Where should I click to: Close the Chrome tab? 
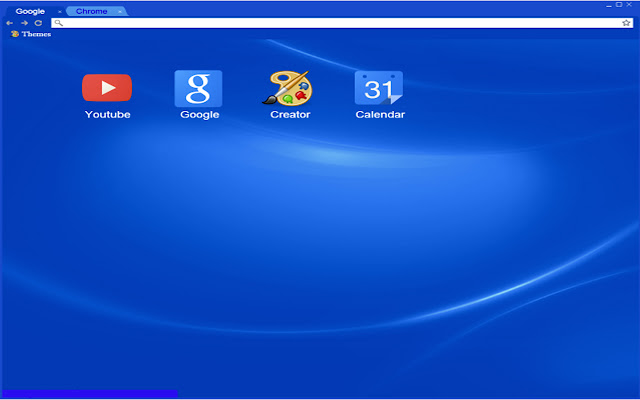pyautogui.click(x=120, y=12)
